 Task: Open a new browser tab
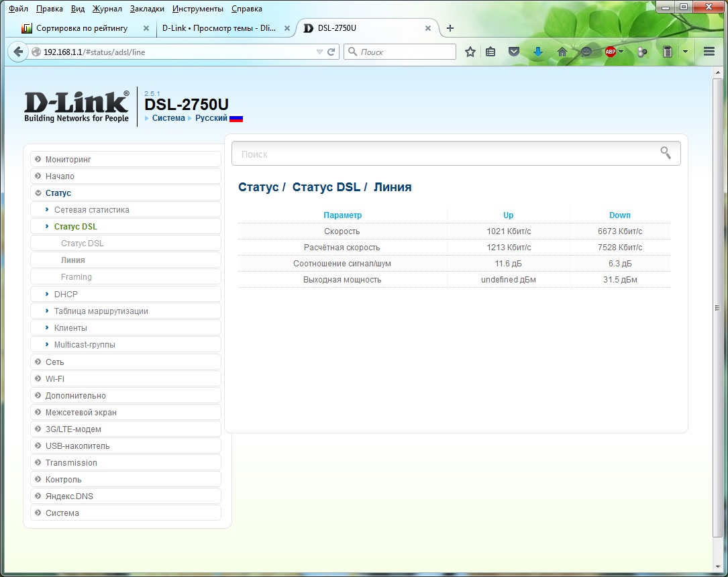[450, 28]
